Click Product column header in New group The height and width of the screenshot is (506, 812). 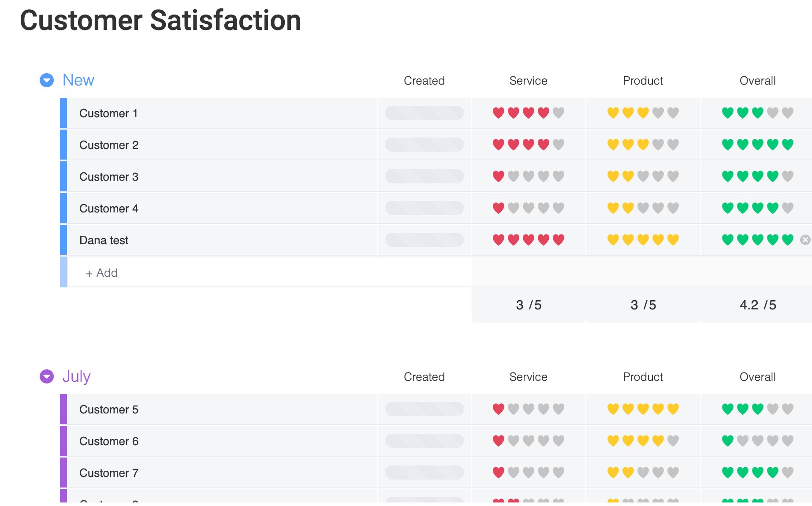[643, 81]
